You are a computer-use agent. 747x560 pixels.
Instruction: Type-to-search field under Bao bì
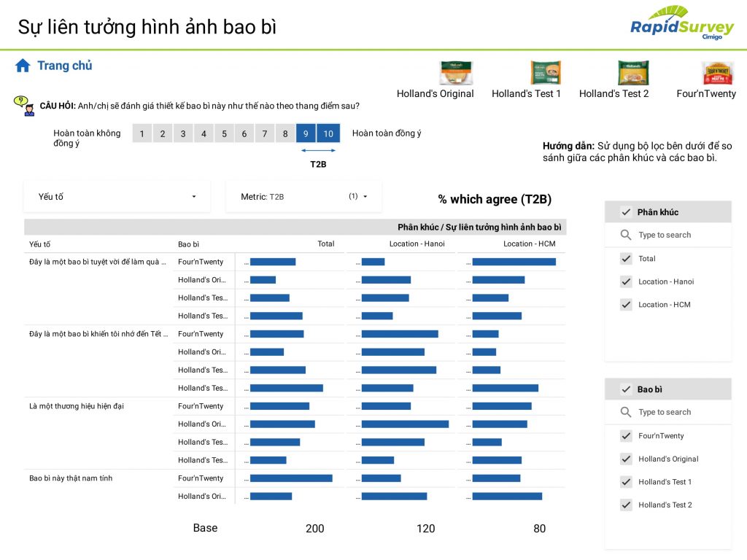[668, 412]
